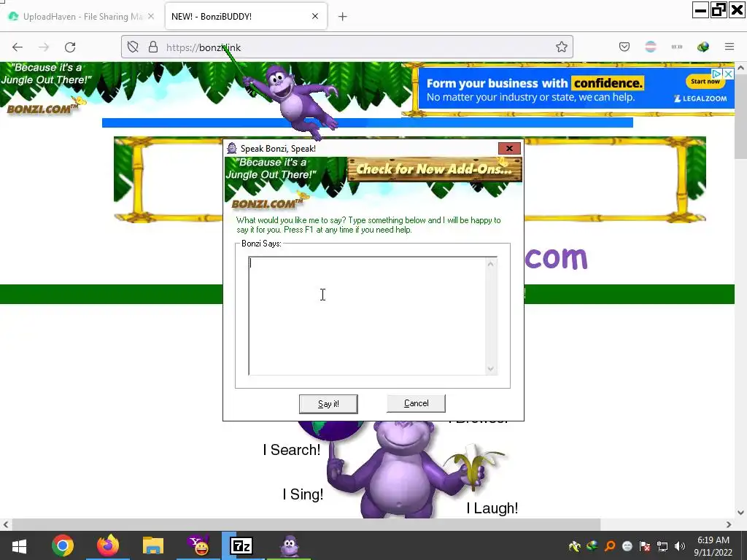
Task: Click the Bonzi icon in the dialog title bar
Action: coord(232,148)
